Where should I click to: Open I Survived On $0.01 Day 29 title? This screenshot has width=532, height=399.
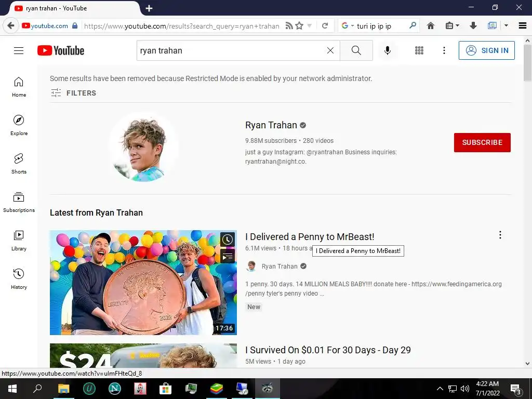[x=328, y=350]
